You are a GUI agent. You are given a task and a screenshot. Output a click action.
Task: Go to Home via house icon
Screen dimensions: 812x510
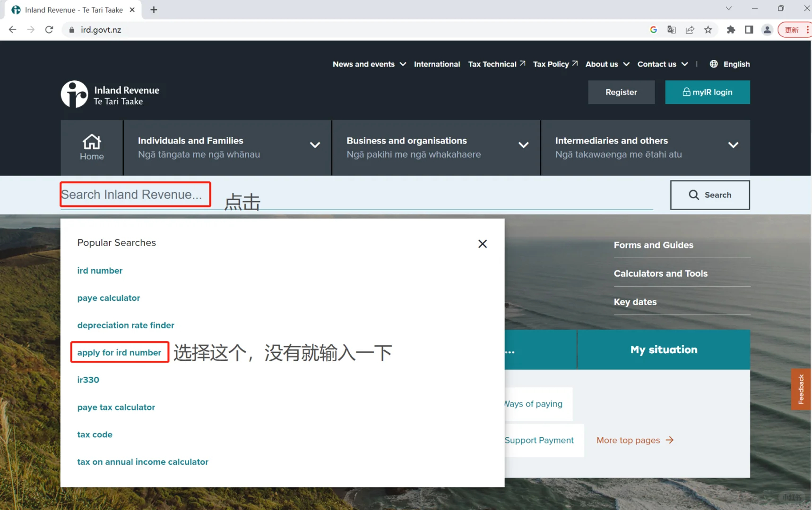point(92,147)
